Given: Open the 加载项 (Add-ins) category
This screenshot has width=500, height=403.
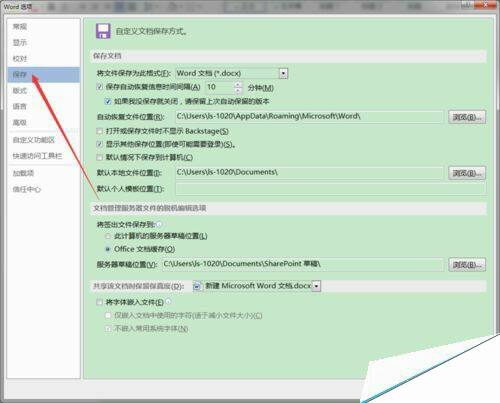Looking at the screenshot, I should 43,173.
